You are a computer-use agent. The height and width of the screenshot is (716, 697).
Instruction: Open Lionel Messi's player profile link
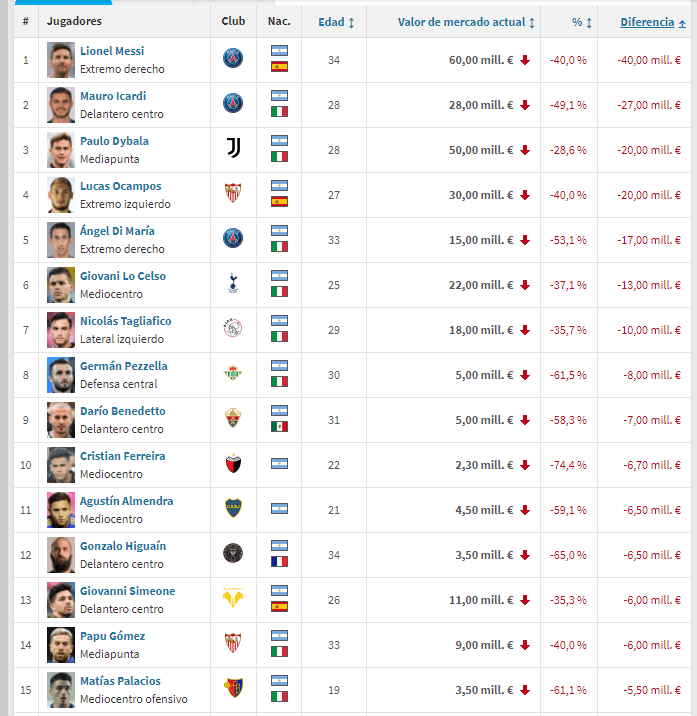pos(112,51)
